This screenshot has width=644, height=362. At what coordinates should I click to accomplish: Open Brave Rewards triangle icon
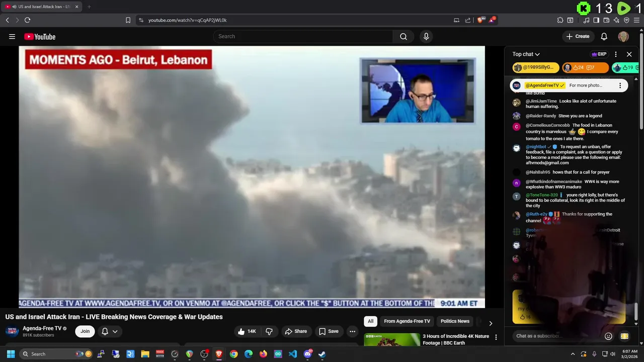pos(493,20)
